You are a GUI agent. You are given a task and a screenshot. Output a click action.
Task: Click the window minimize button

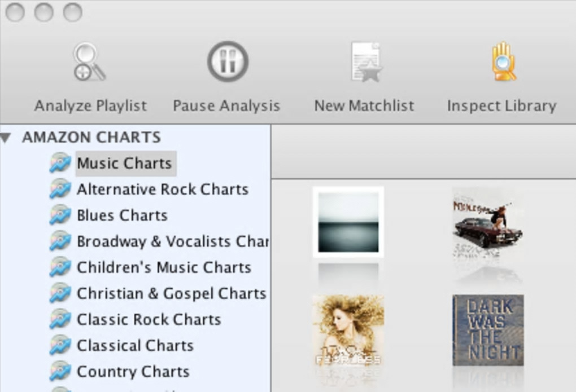pos(43,12)
